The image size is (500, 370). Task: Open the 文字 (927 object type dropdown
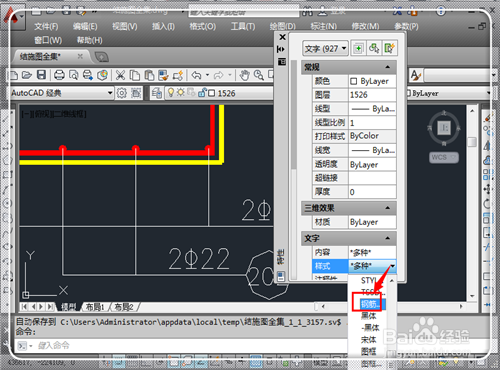click(325, 49)
